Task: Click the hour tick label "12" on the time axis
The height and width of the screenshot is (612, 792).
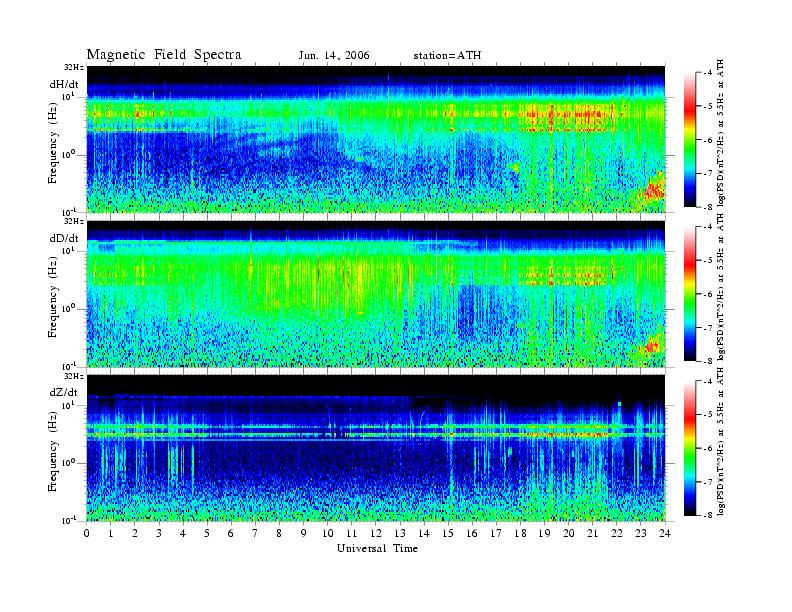Action: coord(376,533)
